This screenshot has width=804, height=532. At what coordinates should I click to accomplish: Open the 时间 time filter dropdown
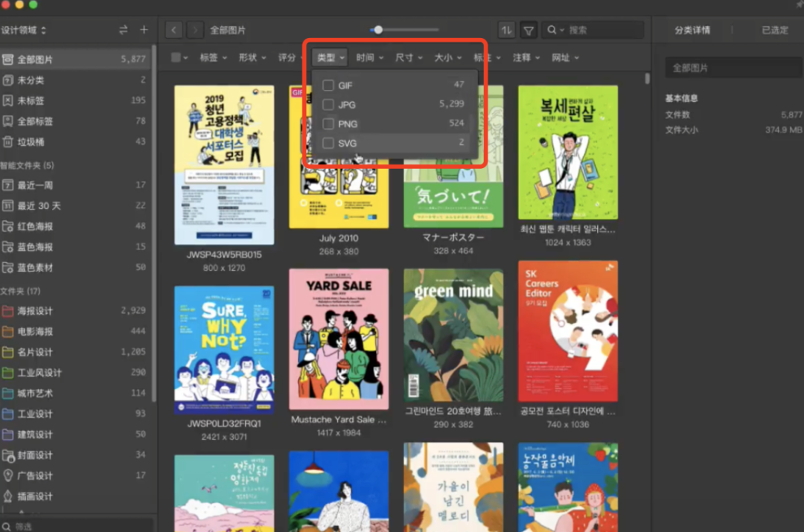[369, 57]
